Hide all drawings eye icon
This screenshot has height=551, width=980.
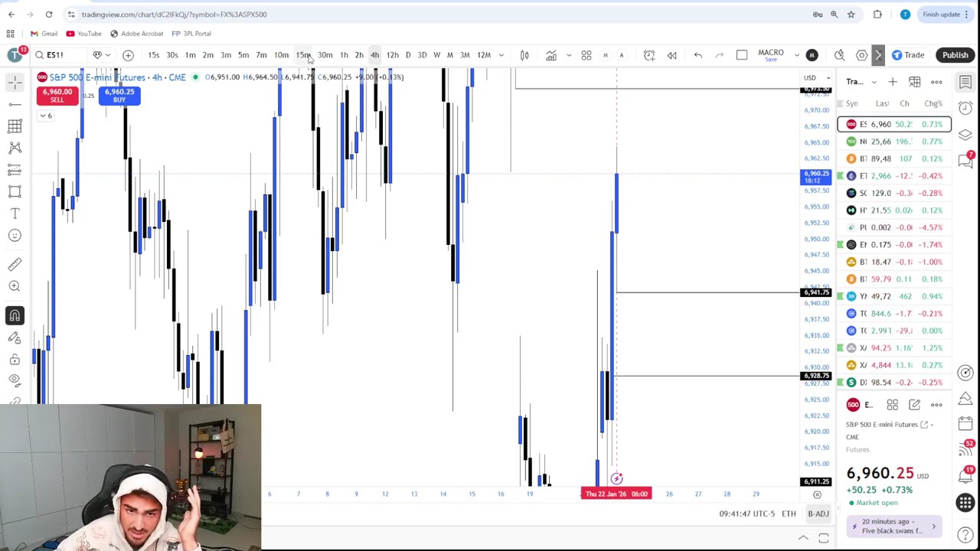click(x=15, y=380)
